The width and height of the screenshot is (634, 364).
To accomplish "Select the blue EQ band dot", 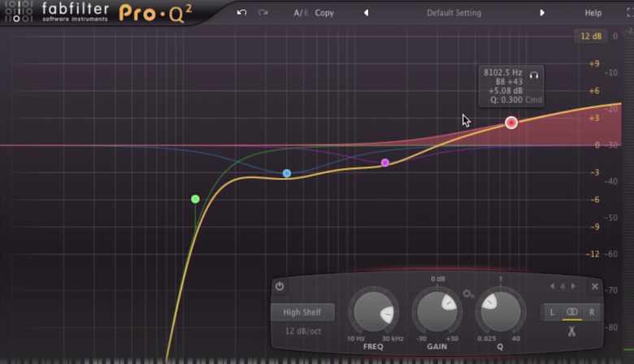I will point(287,173).
